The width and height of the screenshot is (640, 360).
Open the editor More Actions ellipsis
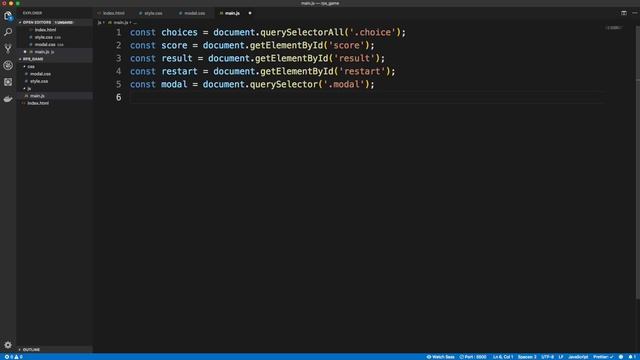(x=635, y=13)
